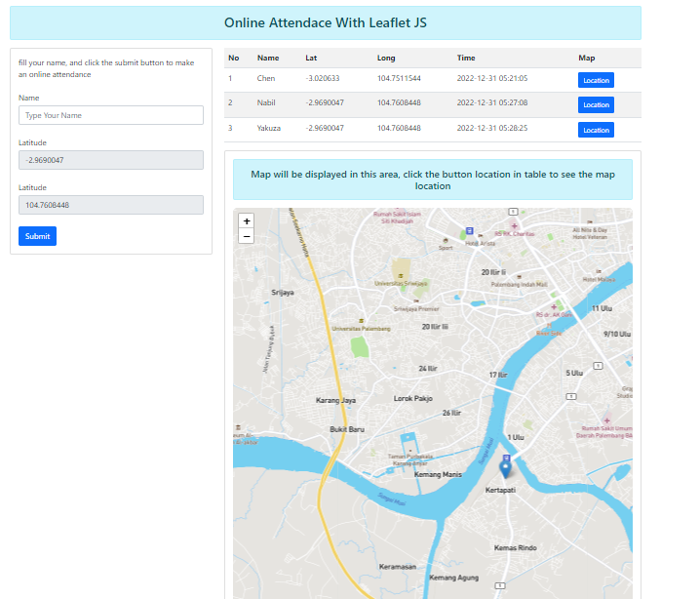700x599 pixels.
Task: Click the Hotel Arista map icon
Action: pyautogui.click(x=481, y=235)
